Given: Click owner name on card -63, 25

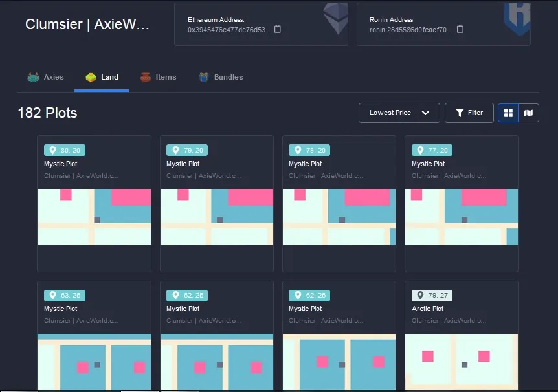Looking at the screenshot, I should point(81,321).
